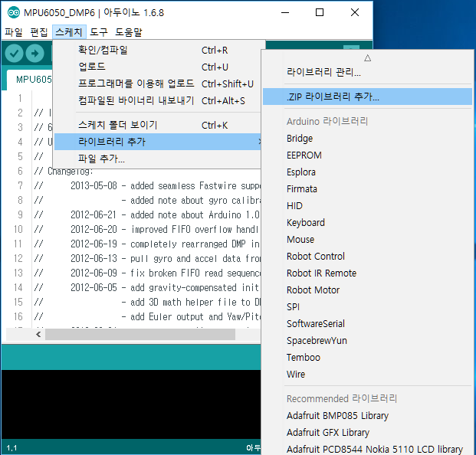The height and width of the screenshot is (455, 476).
Task: Include Adafruit PCD8544 Nokia 5110 LCD library
Action: pos(367,449)
